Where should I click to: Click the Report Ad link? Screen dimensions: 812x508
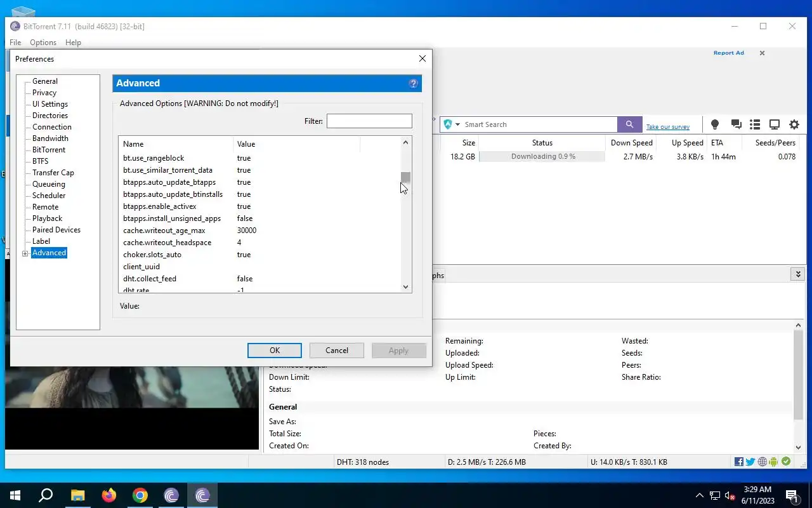728,53
